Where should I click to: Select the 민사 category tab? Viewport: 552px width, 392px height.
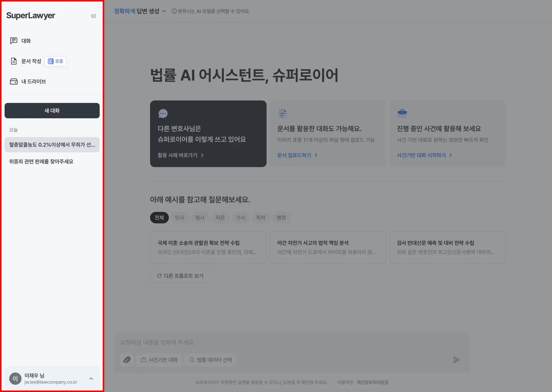pos(180,218)
